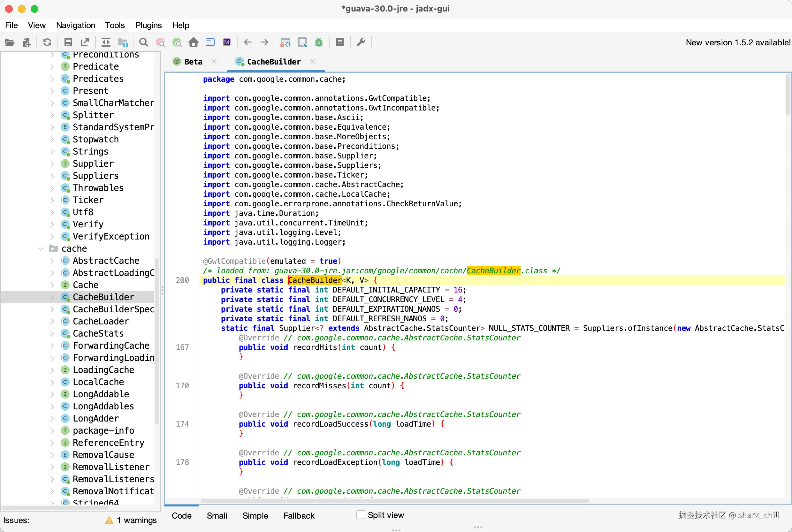This screenshot has height=532, width=792.
Task: Click the Reload files toolbar icon
Action: pyautogui.click(x=47, y=42)
